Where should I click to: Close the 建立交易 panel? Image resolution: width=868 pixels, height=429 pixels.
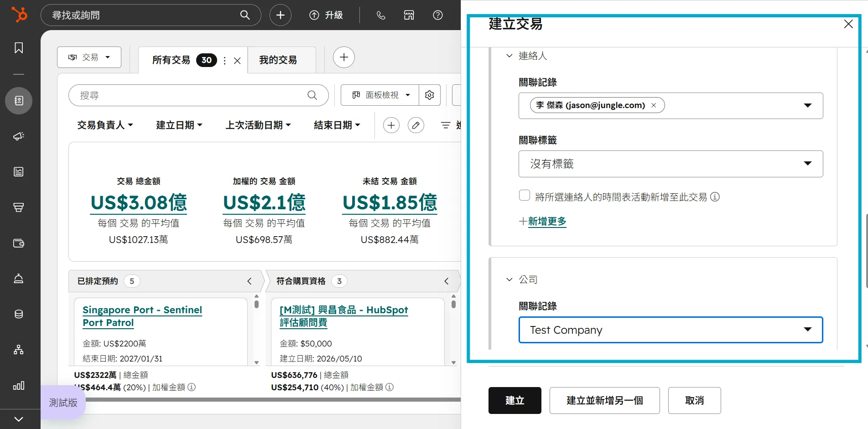pos(848,24)
